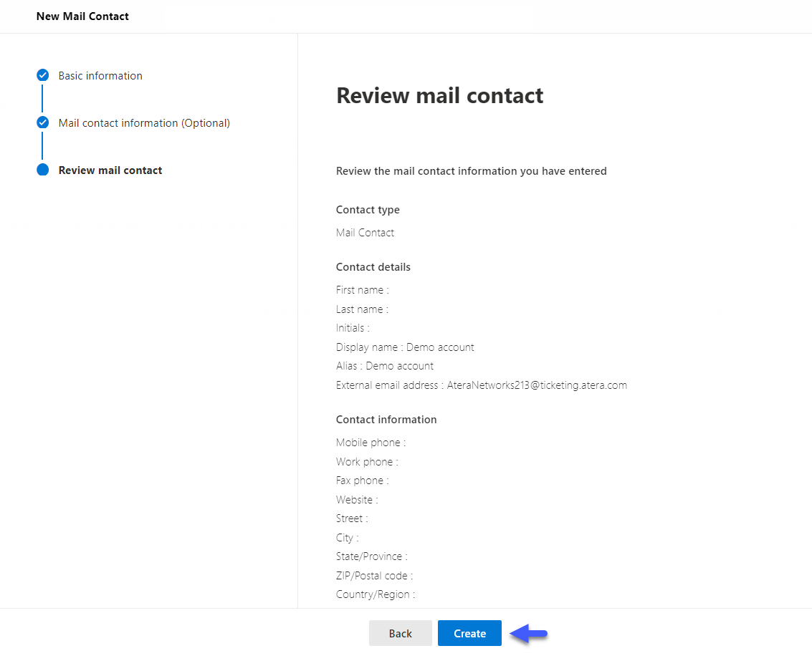Viewport: 812px width, 656px height.
Task: Click the Contact information heading
Action: click(386, 420)
